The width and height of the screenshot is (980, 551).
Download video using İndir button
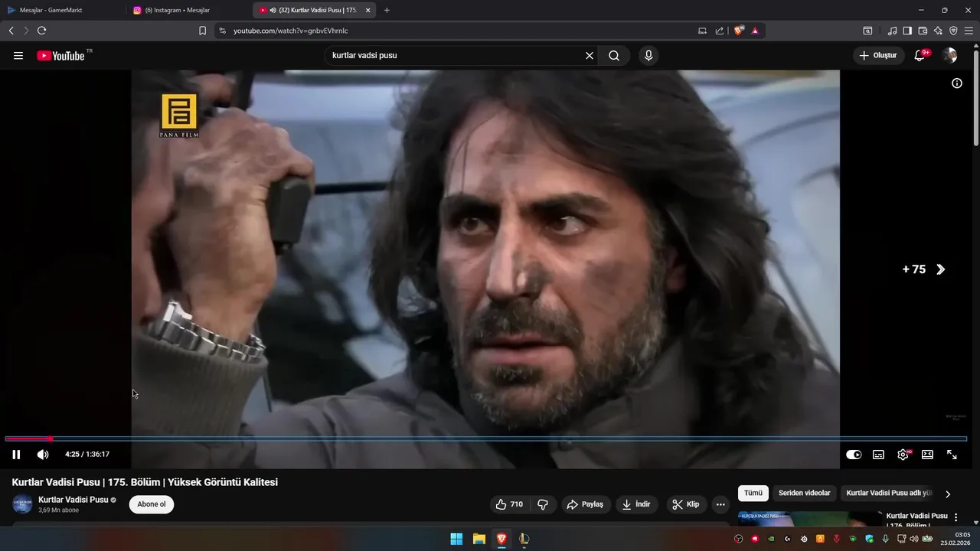(x=636, y=504)
